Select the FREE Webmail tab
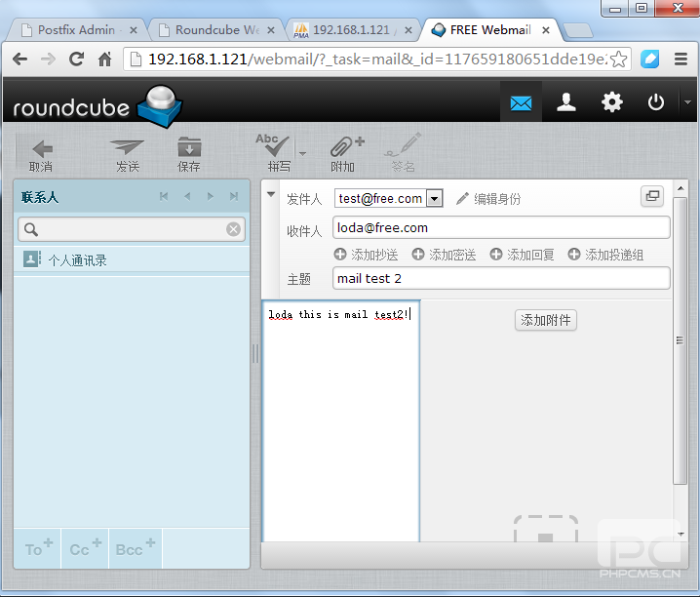 click(490, 30)
